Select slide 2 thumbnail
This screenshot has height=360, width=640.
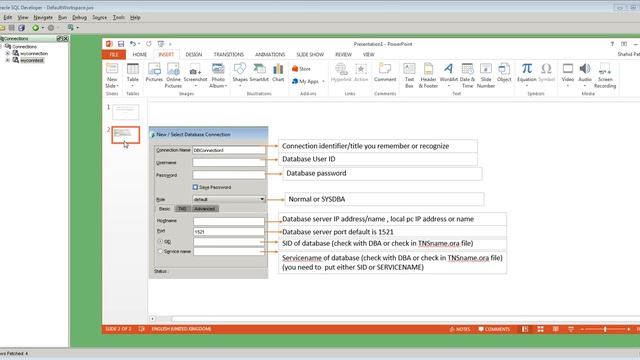click(x=125, y=135)
